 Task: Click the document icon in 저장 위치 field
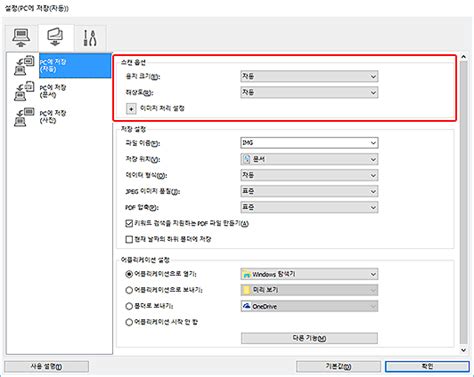(247, 159)
